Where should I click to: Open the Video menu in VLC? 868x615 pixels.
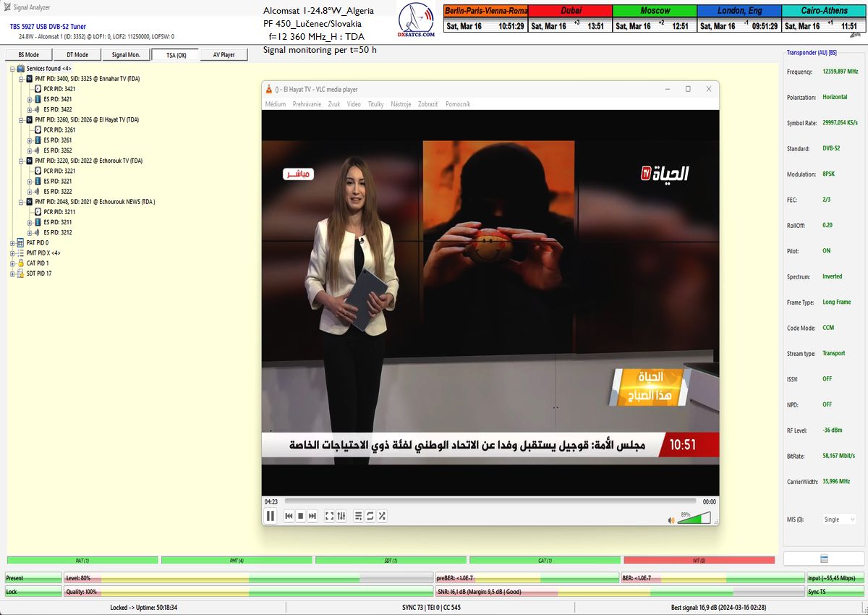coord(354,104)
